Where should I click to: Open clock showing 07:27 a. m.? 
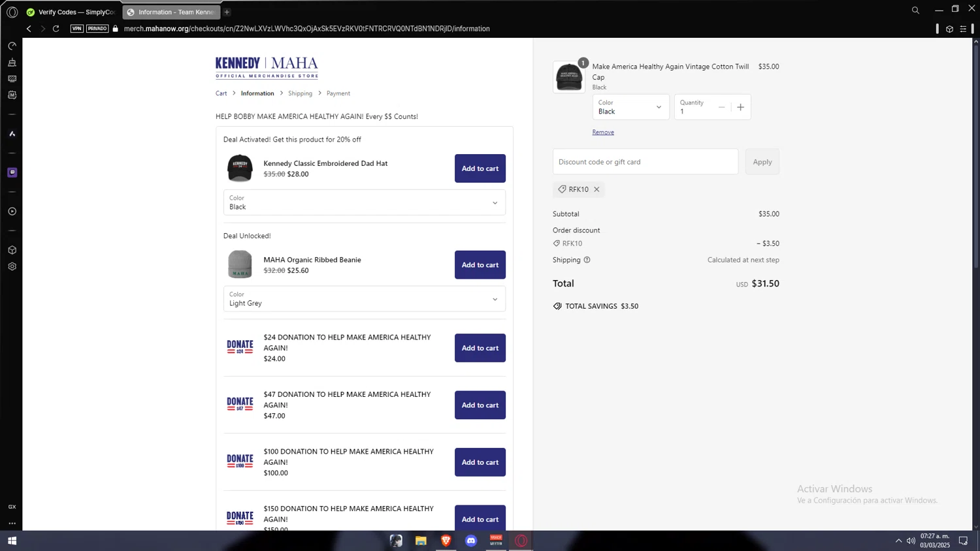935,541
